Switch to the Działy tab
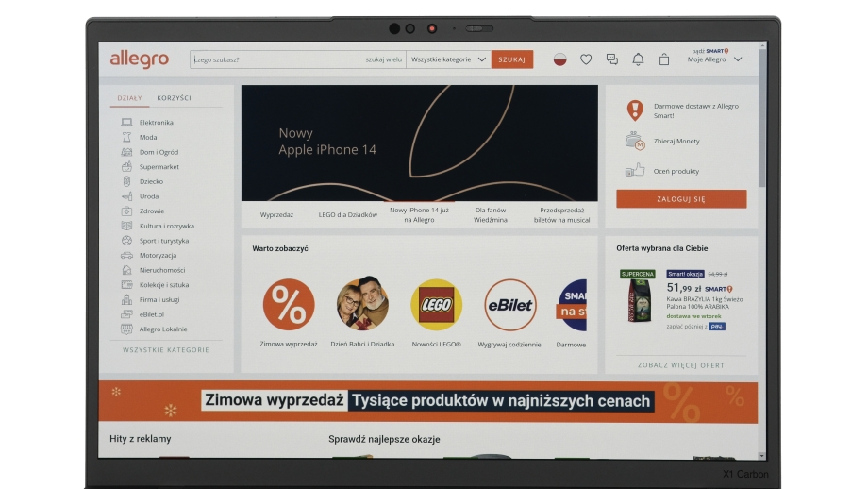This screenshot has width=868, height=489. 129,98
